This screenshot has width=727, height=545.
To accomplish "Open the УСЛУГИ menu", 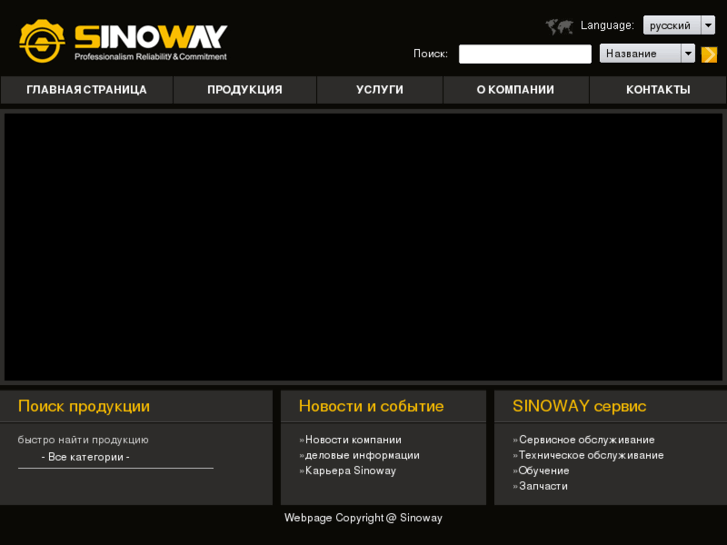I will click(x=380, y=90).
